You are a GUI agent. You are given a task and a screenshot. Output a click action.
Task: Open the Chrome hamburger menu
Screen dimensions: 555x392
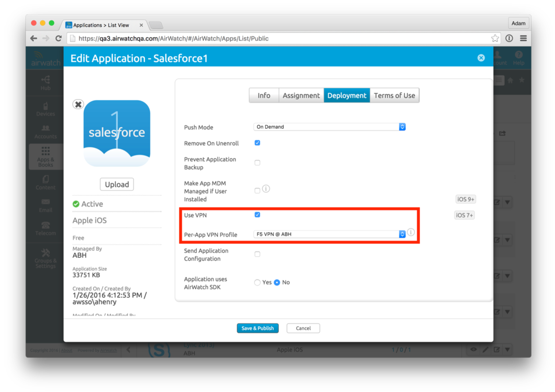523,39
